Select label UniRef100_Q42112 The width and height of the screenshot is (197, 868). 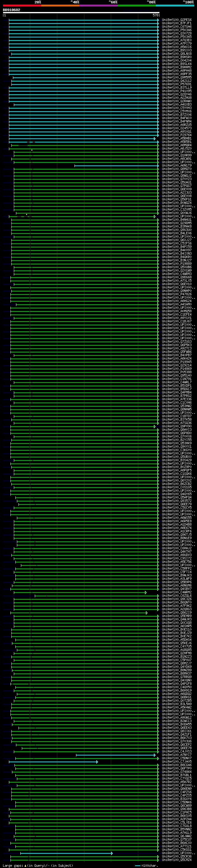(177, 81)
